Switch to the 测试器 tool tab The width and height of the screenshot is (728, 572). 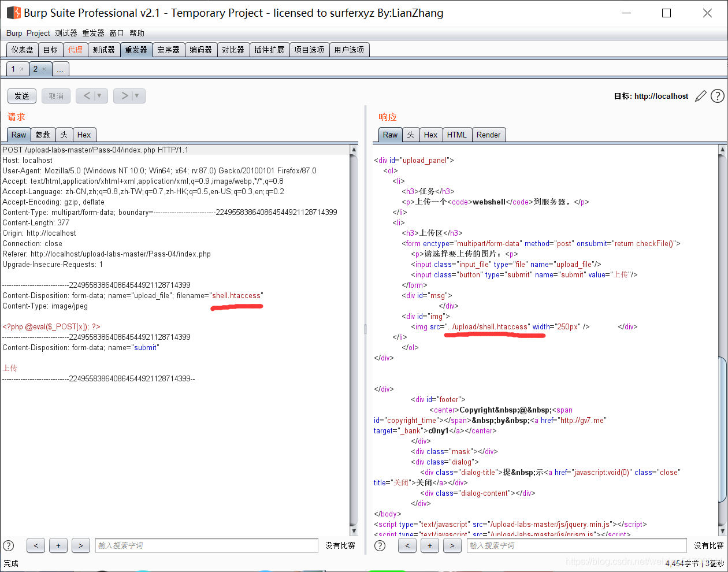104,50
